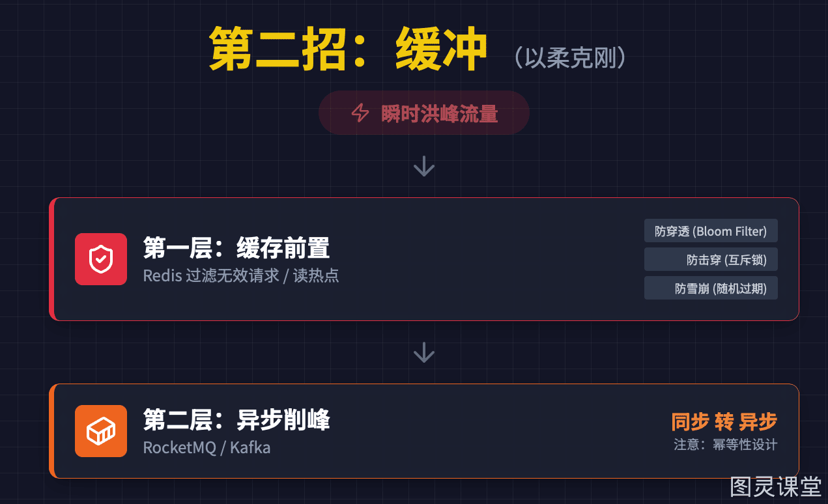Click the red left border of the first layer card

(51, 259)
